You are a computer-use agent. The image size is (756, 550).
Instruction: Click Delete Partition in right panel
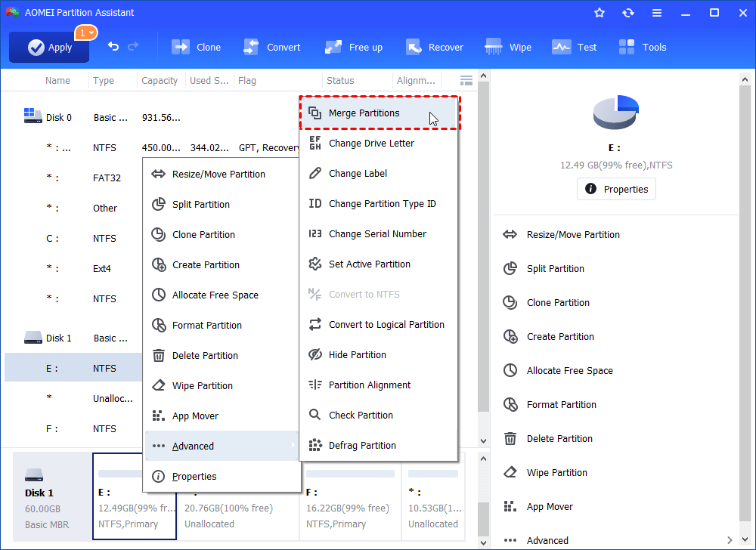point(547,439)
